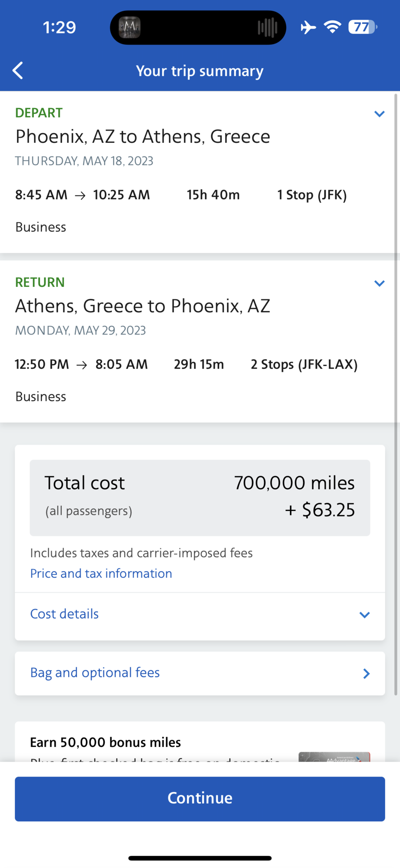Tap the battery level indicator
Screen dimensions: 400x868
click(x=362, y=27)
